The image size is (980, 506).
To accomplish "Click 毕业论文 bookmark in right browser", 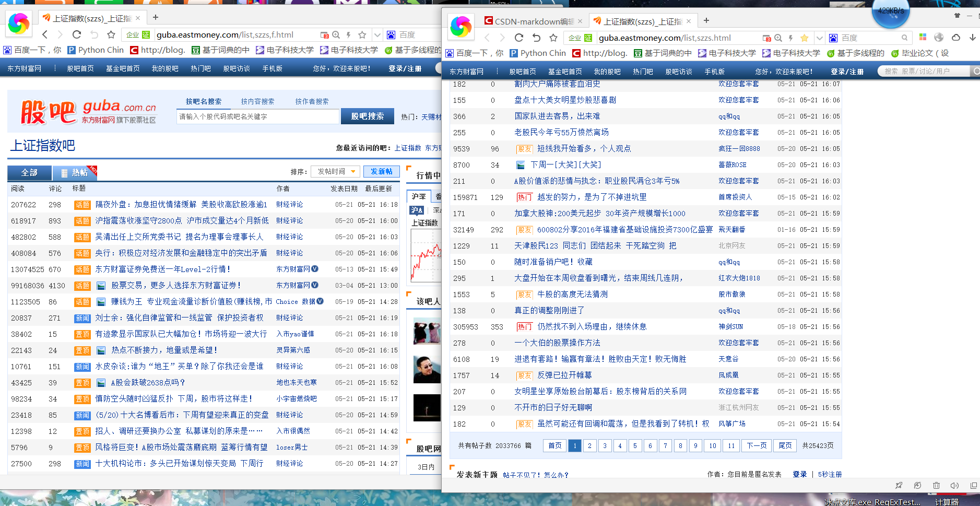I will tap(919, 53).
